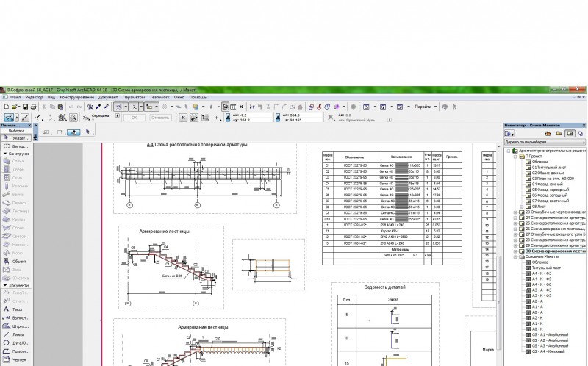Select the Arrow tool labeled Указат...
The width and height of the screenshot is (588, 366).
[x=15, y=138]
